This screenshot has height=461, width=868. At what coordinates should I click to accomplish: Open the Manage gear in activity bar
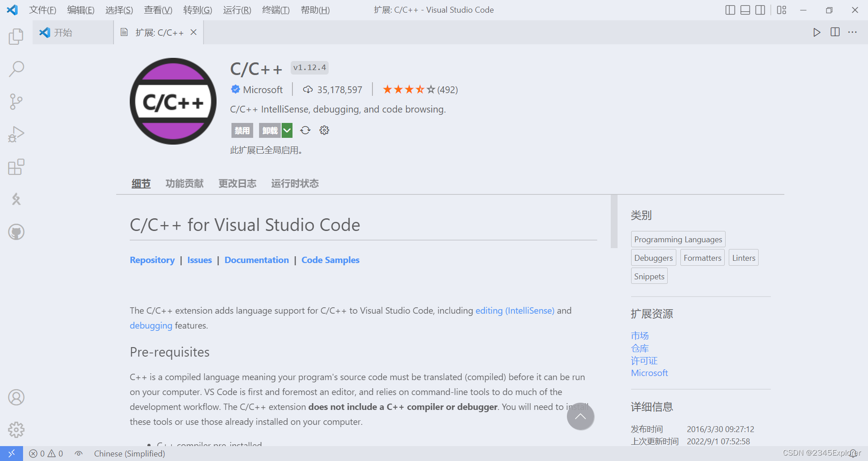point(16,430)
